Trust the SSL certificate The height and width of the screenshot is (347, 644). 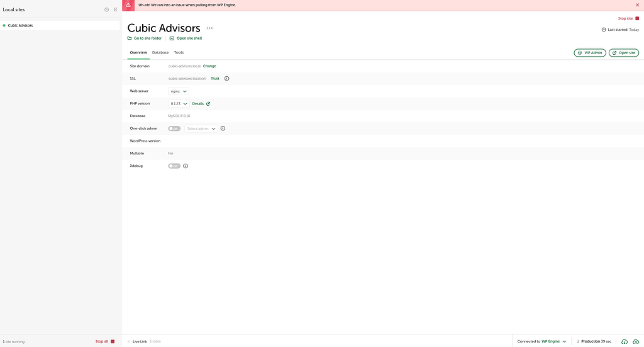[215, 79]
